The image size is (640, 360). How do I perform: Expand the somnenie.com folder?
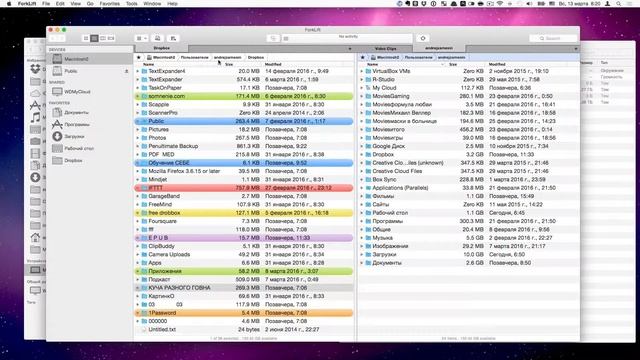tap(138, 96)
